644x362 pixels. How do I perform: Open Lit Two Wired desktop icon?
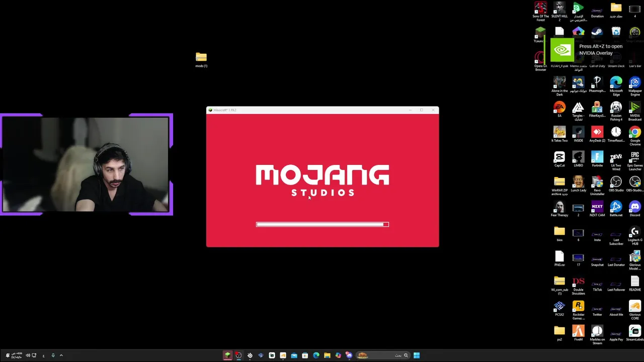tap(616, 161)
